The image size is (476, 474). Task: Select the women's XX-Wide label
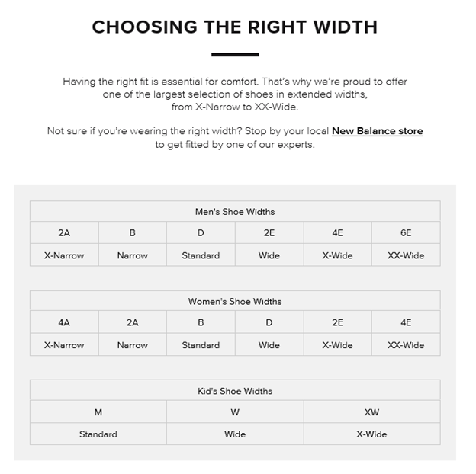coord(406,345)
